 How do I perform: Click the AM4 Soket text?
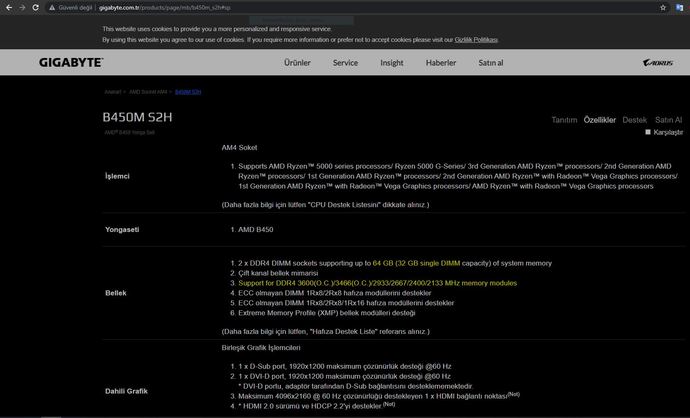(239, 147)
